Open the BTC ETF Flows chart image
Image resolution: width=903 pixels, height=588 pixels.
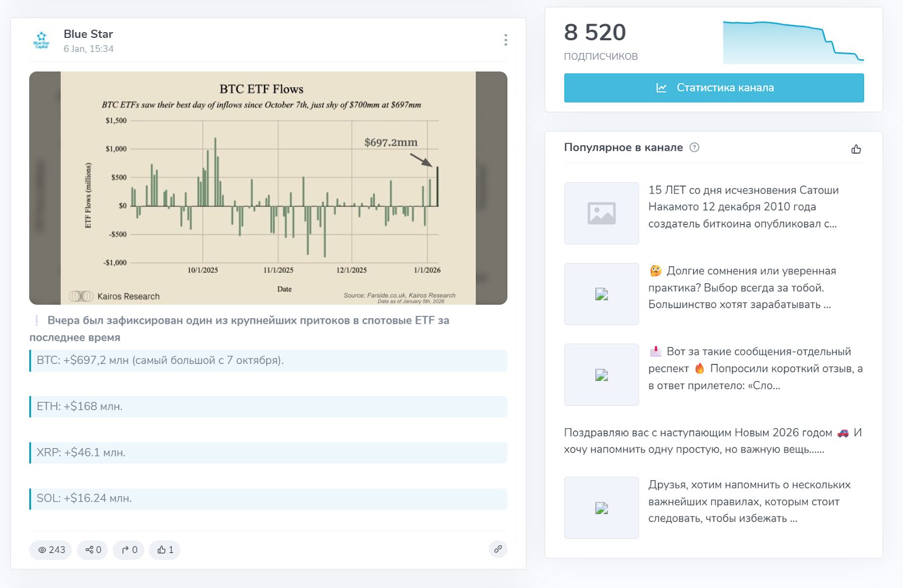pyautogui.click(x=268, y=188)
